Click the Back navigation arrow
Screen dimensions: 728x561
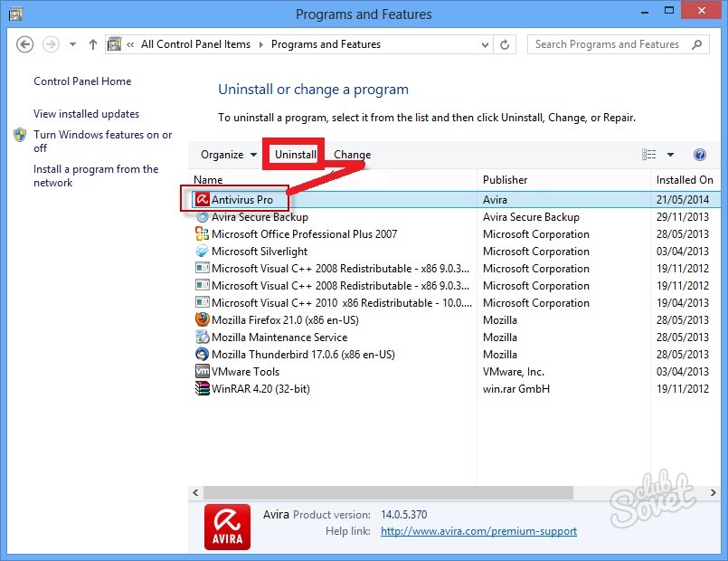tap(25, 44)
